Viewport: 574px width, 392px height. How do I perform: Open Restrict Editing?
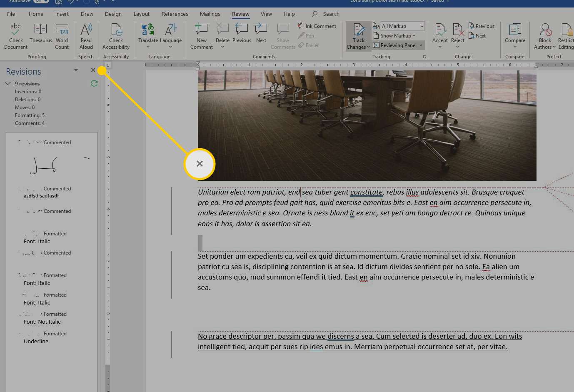(x=566, y=36)
